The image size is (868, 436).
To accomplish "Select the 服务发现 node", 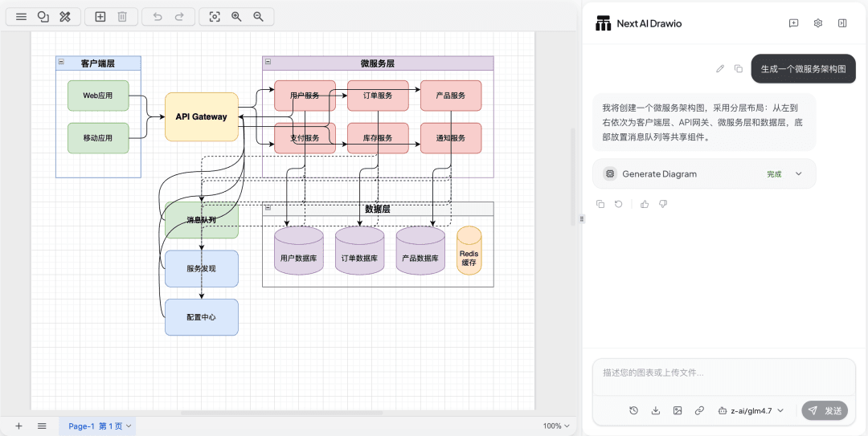I will tap(202, 269).
